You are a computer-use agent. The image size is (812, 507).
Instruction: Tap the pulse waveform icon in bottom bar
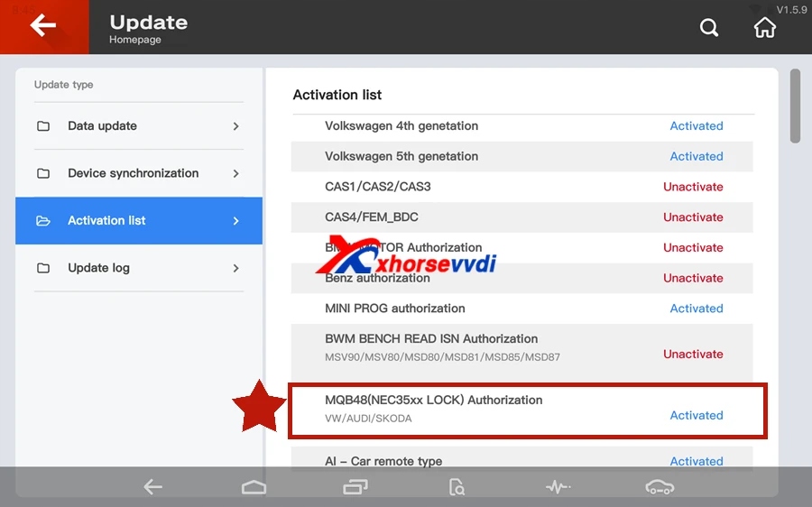(x=558, y=487)
